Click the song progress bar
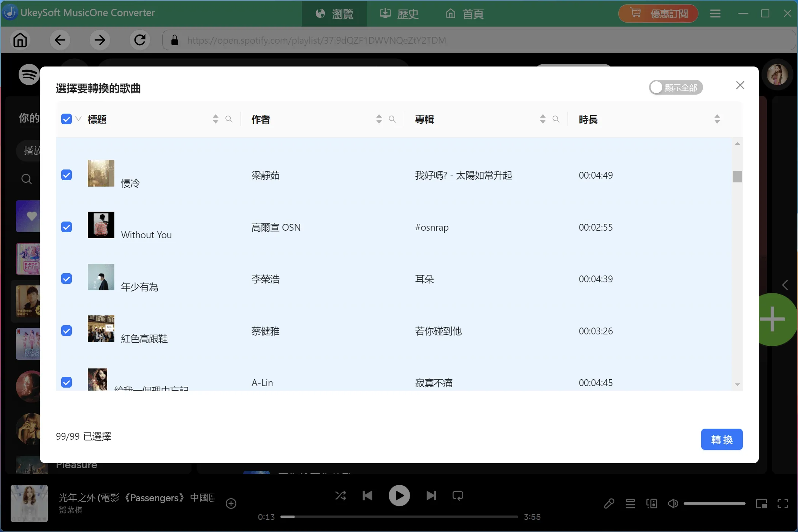The width and height of the screenshot is (798, 532). (x=399, y=517)
